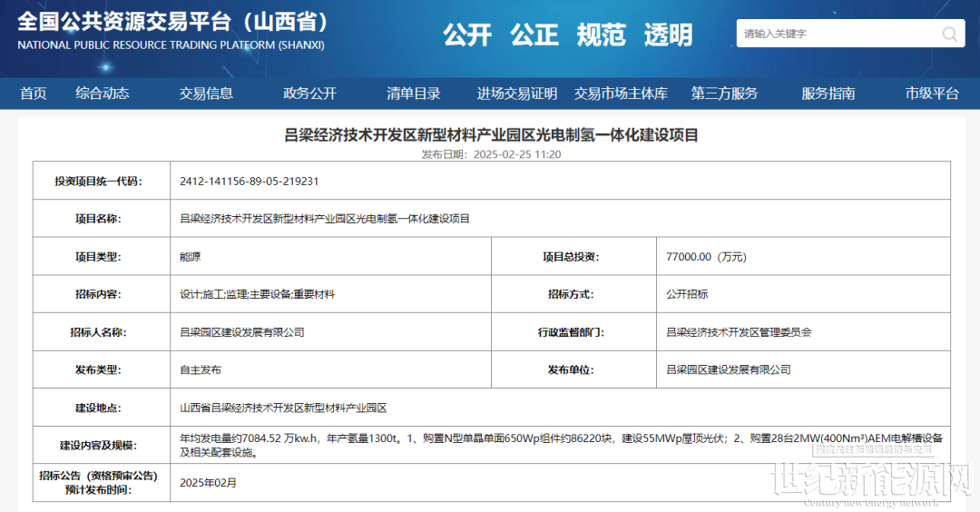Open 市级平台 navigation item
Screen dimensions: 980x512
[932, 94]
